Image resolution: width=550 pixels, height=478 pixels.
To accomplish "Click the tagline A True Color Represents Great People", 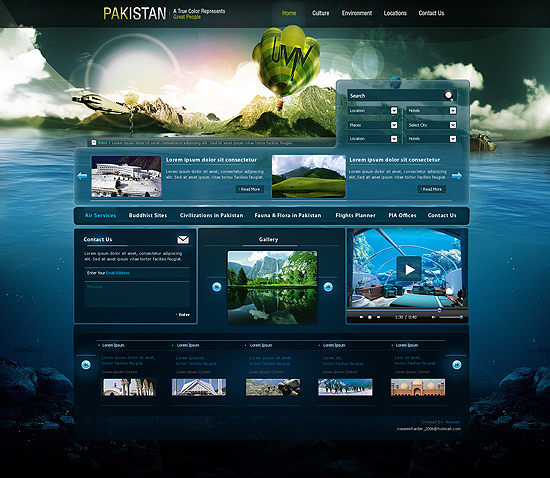I will pos(199,14).
